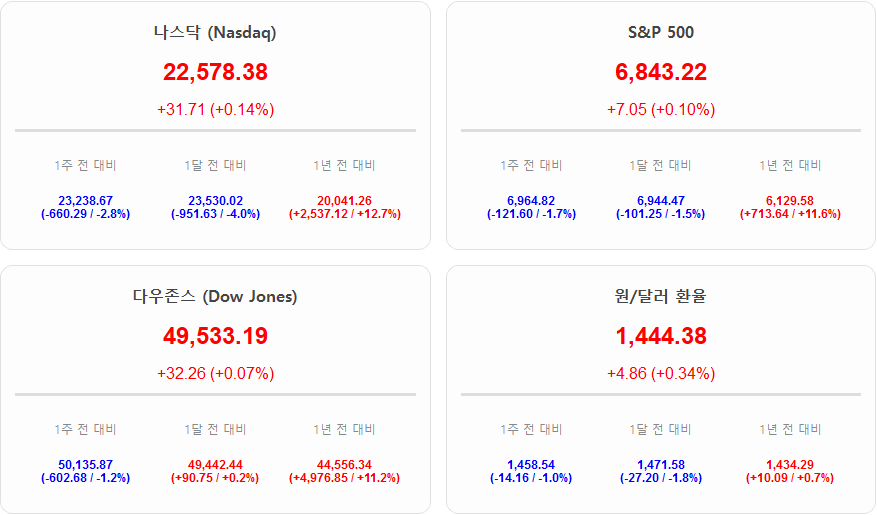Click Nasdaq one-year-ago value 20,041.26
Image resolution: width=877 pixels, height=515 pixels.
344,201
